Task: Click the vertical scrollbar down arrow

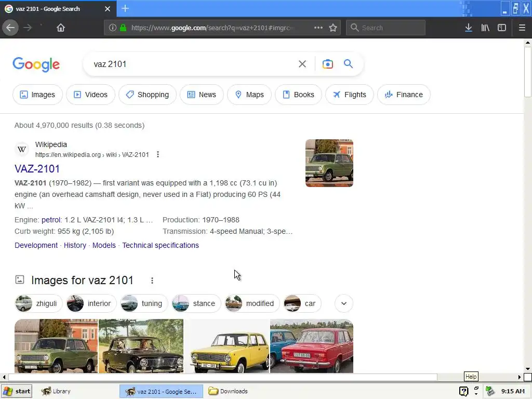Action: [528, 369]
